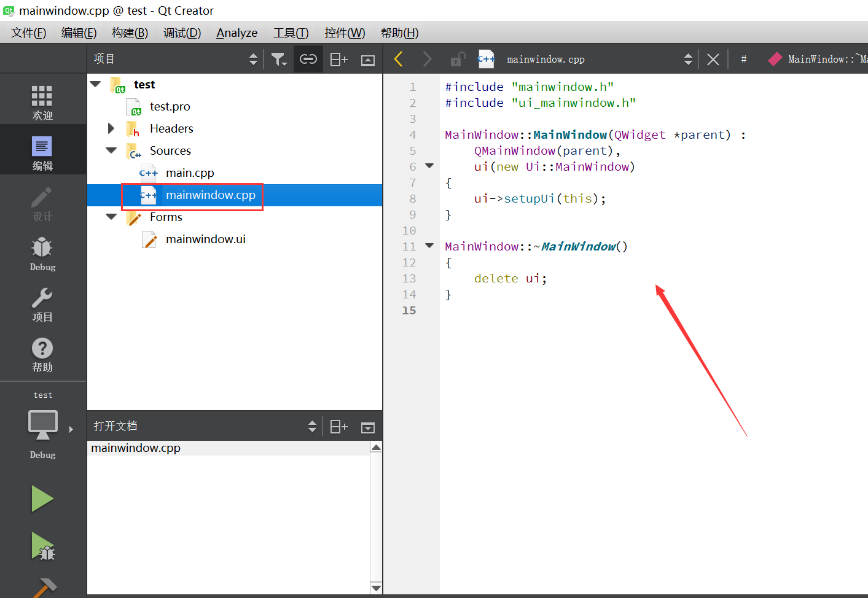
Task: Click line number 15 in gutter
Action: tap(409, 311)
